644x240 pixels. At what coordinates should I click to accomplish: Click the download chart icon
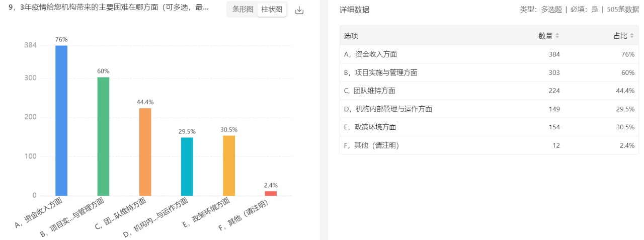pos(299,10)
